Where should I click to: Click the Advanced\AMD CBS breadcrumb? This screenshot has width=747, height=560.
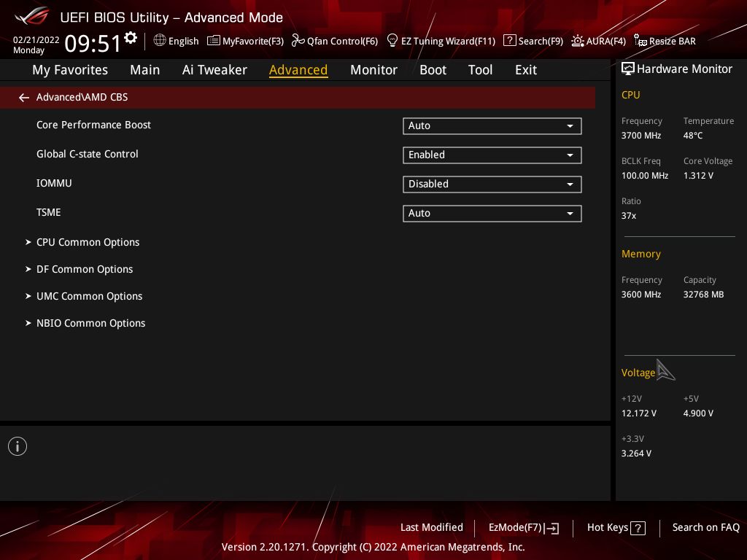82,97
